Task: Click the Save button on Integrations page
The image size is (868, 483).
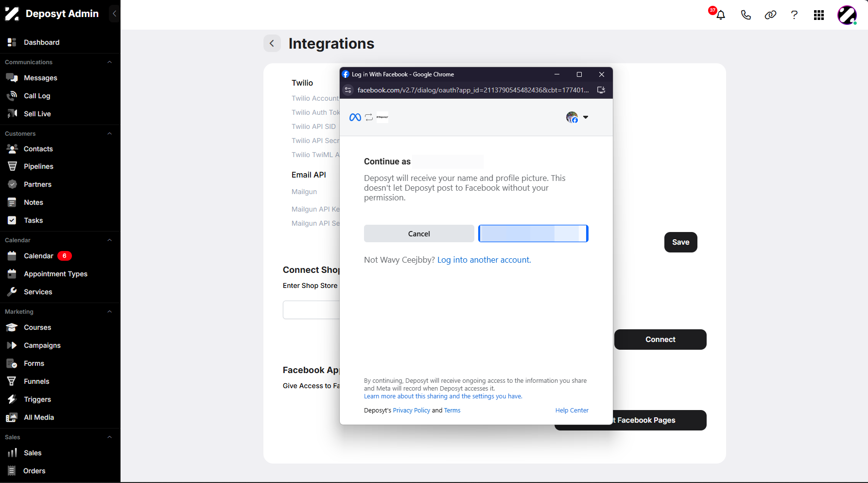Action: click(x=680, y=242)
